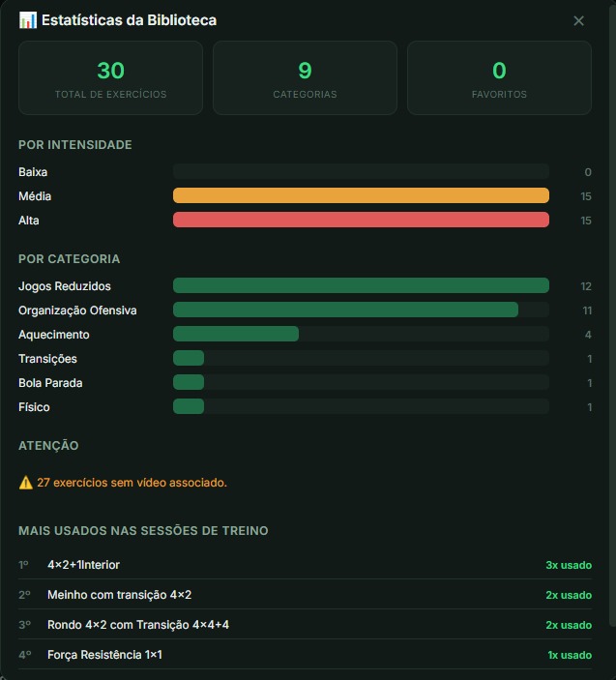
Task: Open Meinho com transição 4×2 row
Action: pyautogui.click(x=305, y=595)
